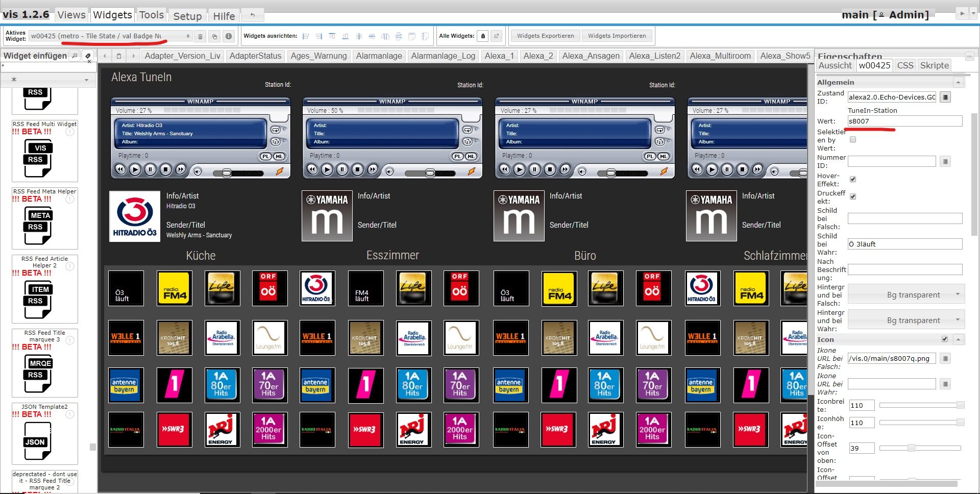The width and height of the screenshot is (980, 494).
Task: Align widgets to the bottom
Action: pyautogui.click(x=346, y=36)
